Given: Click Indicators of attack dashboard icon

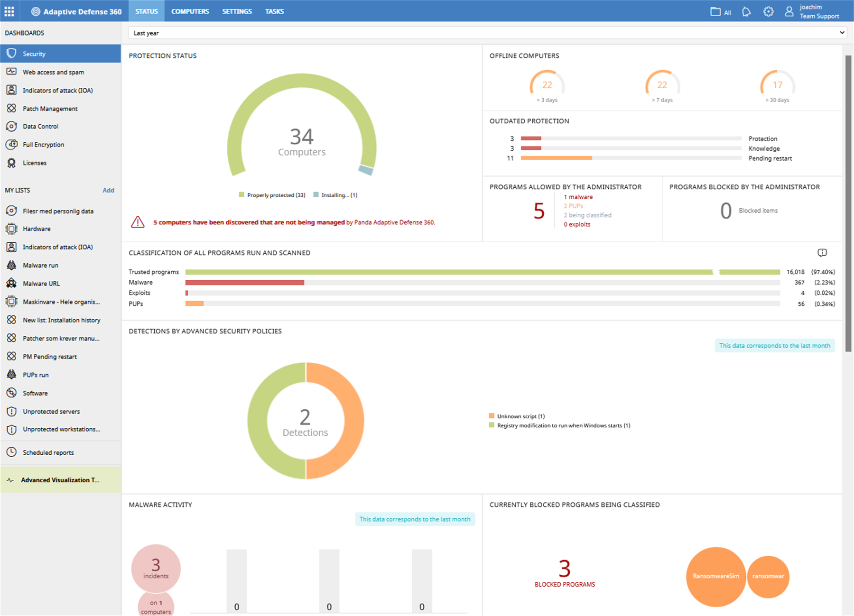Looking at the screenshot, I should click(12, 90).
